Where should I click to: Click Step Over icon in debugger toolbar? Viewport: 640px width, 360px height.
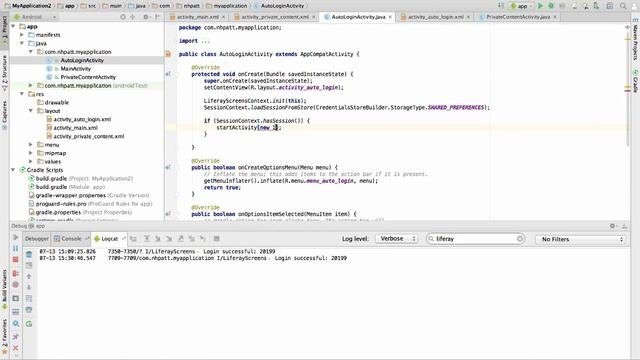(147, 239)
